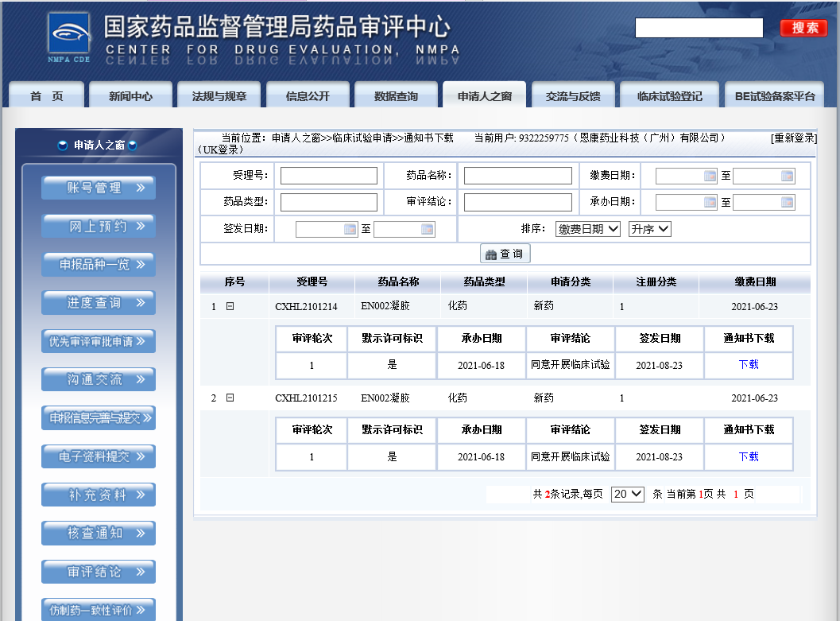Collapse row 2 CXHL2101215 details
The image size is (840, 621).
coord(230,398)
